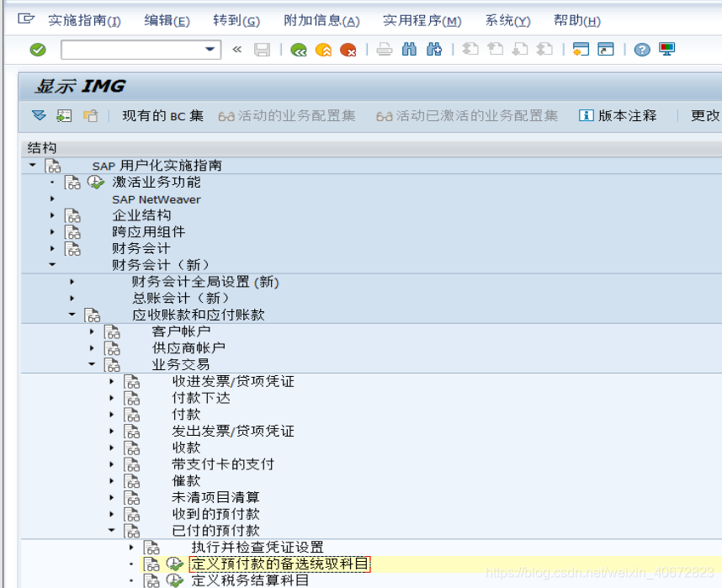Click the 现有的 BC 集 button
The image size is (722, 588).
(162, 115)
